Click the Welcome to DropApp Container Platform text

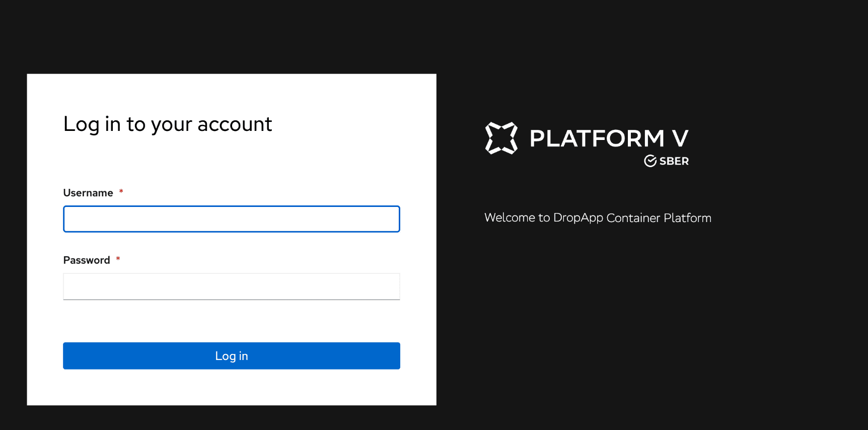coord(598,218)
